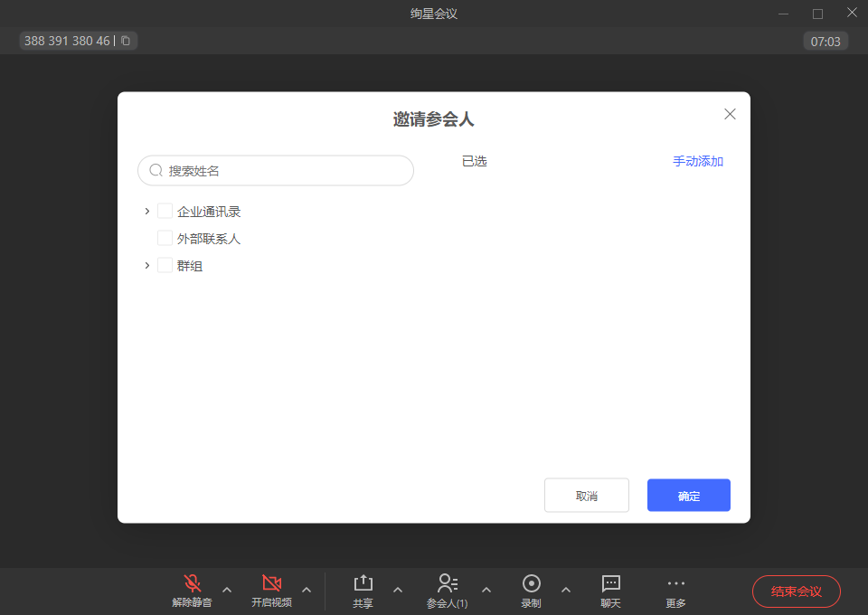The image size is (868, 615).
Task: Confirm with the 确定 button
Action: (x=689, y=496)
